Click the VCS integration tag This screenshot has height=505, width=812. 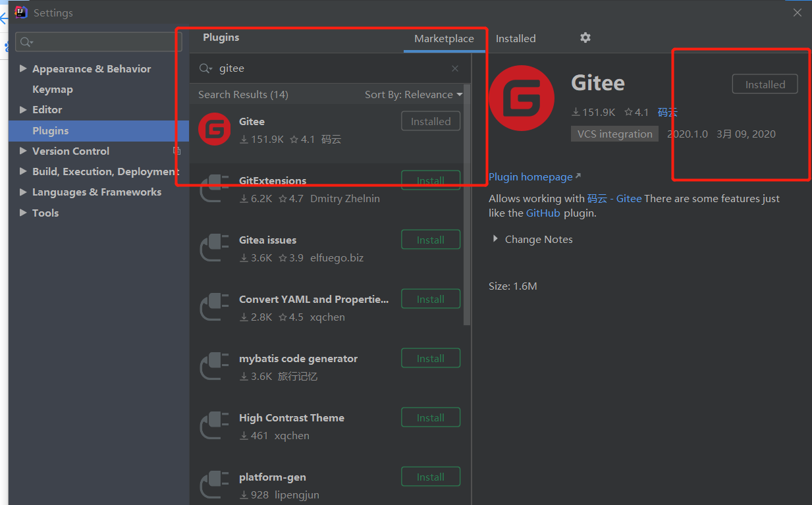coord(615,134)
